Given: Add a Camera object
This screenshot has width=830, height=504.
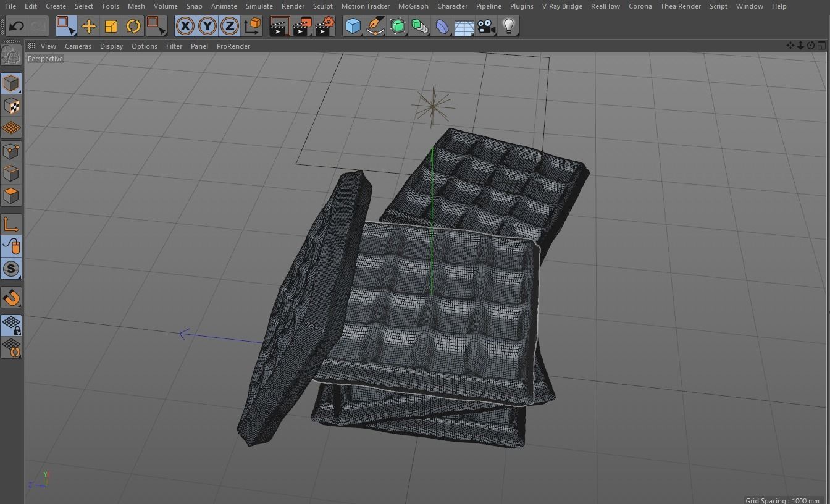Looking at the screenshot, I should (x=486, y=26).
